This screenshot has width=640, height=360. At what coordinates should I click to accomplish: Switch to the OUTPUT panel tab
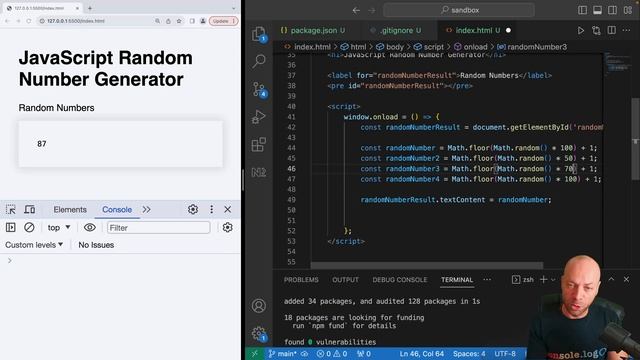(345, 280)
